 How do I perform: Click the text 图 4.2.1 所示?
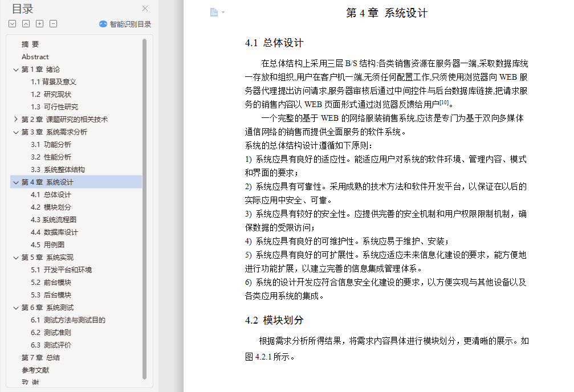[270, 357]
